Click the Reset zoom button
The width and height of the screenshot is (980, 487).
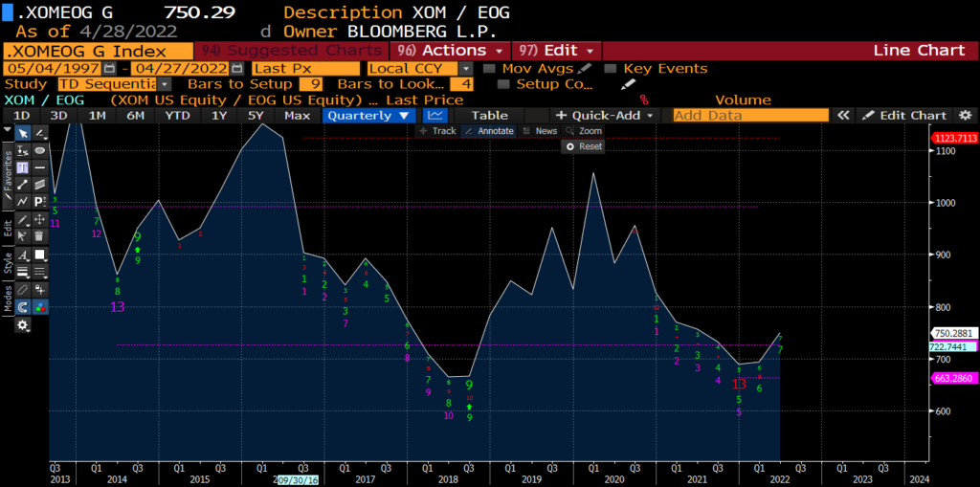click(584, 146)
